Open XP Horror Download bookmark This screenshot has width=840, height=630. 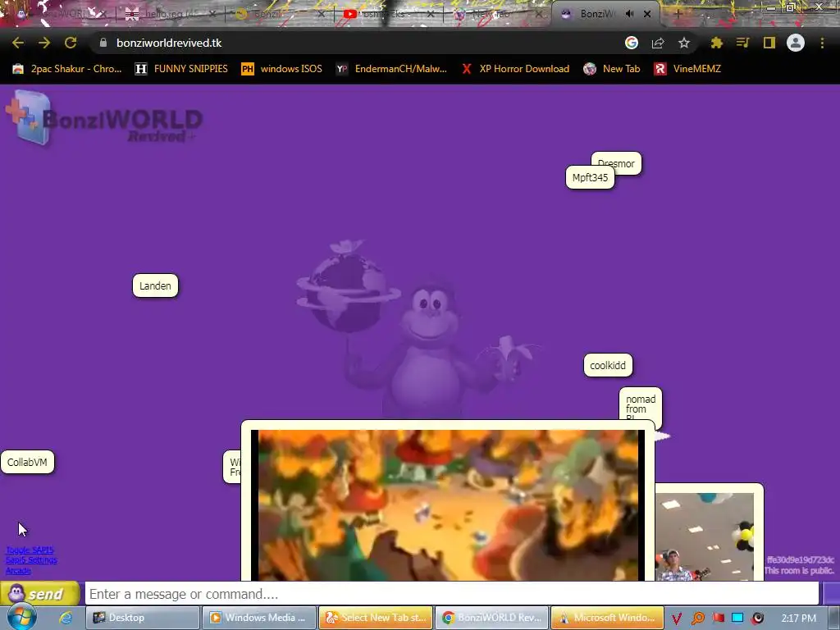tap(515, 69)
